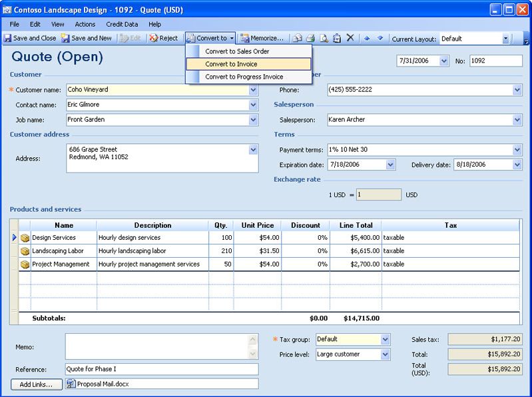Expand the Address dropdown arrow
The width and height of the screenshot is (532, 397).
[x=253, y=150]
